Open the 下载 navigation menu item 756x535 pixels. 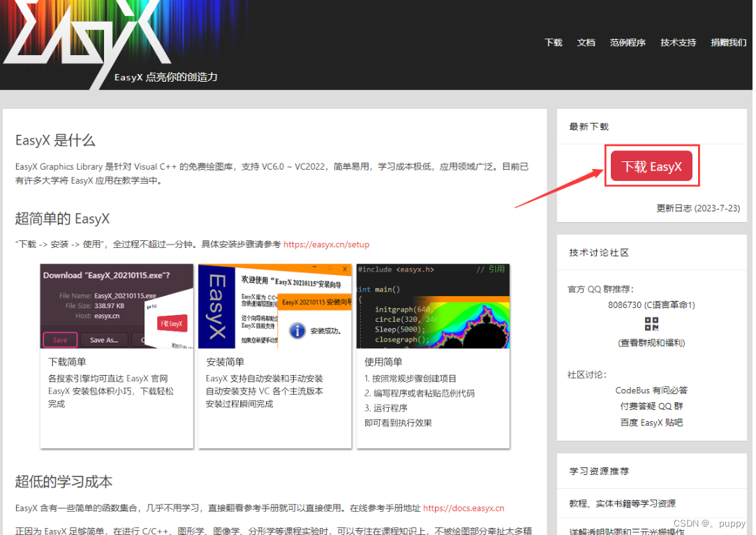coord(554,43)
